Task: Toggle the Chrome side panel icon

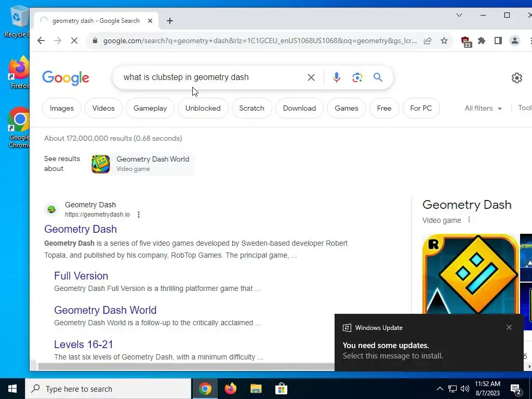Action: point(498,41)
